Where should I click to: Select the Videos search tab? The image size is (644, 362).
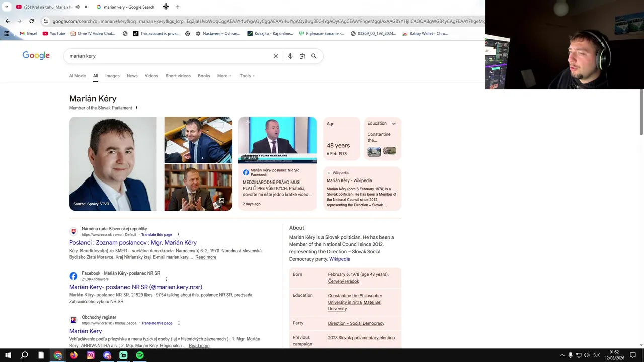click(151, 76)
